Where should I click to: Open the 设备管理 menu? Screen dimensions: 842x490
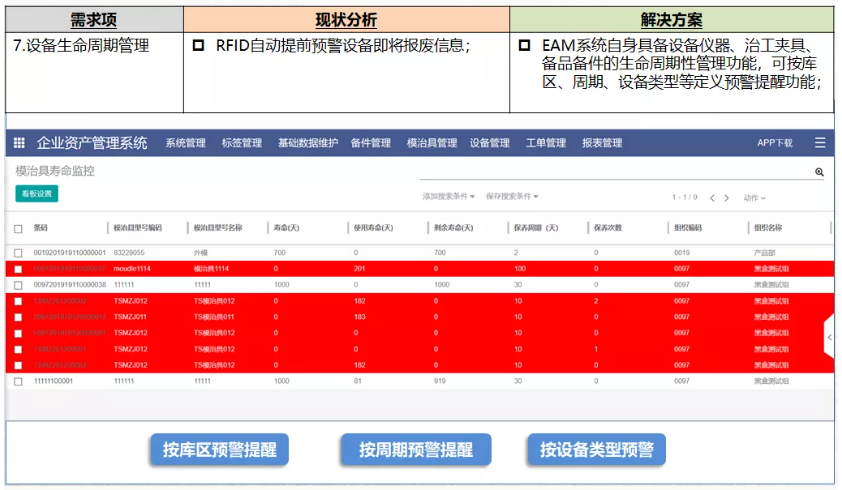(489, 143)
